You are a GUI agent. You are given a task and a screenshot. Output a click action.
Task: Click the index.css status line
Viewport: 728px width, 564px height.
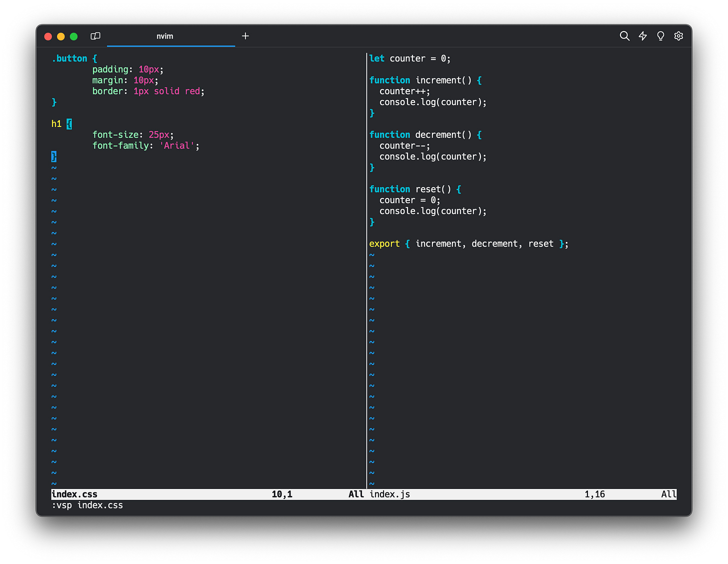coord(208,494)
